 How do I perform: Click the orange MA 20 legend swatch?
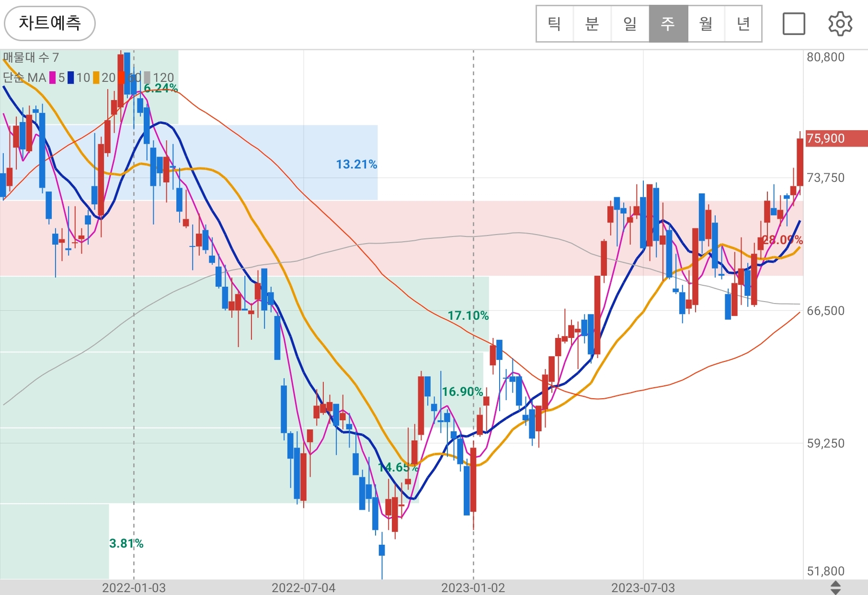pyautogui.click(x=96, y=78)
